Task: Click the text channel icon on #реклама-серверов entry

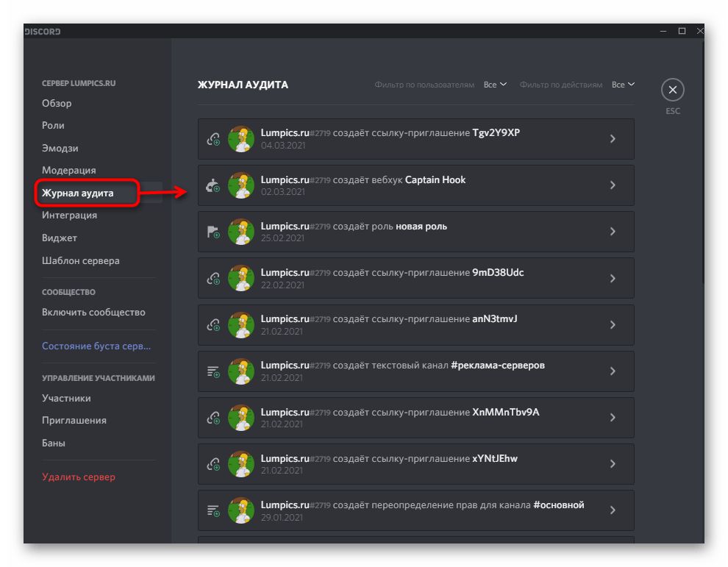Action: [x=213, y=371]
